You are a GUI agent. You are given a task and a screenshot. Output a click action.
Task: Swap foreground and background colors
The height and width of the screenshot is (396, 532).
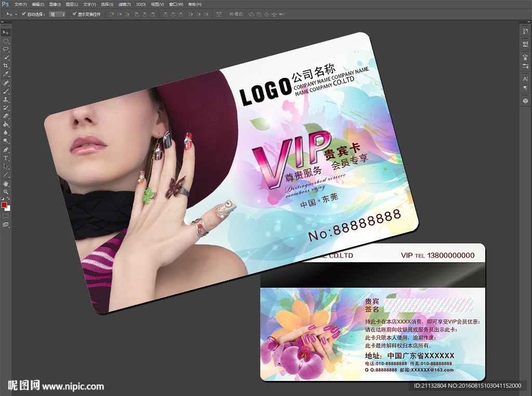point(8,199)
